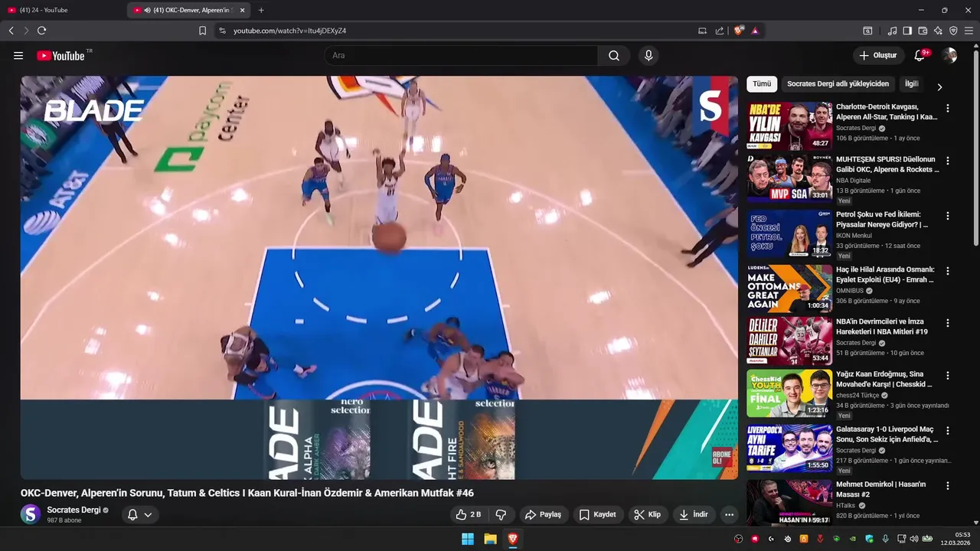
Task: Open the browser main menu icon
Action: point(969,31)
